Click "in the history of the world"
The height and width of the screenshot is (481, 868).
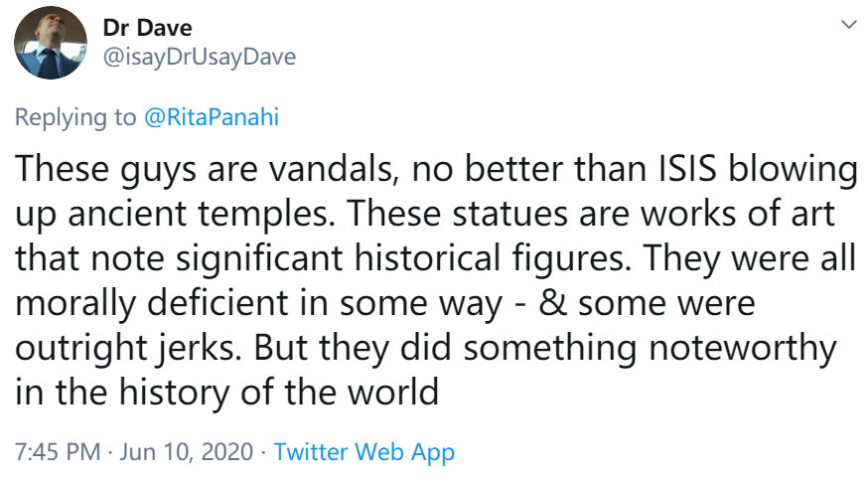click(226, 391)
